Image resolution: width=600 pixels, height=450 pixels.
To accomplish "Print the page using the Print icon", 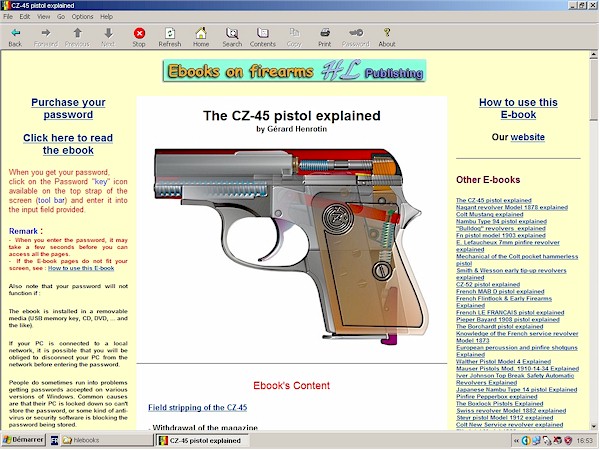I will (x=324, y=37).
